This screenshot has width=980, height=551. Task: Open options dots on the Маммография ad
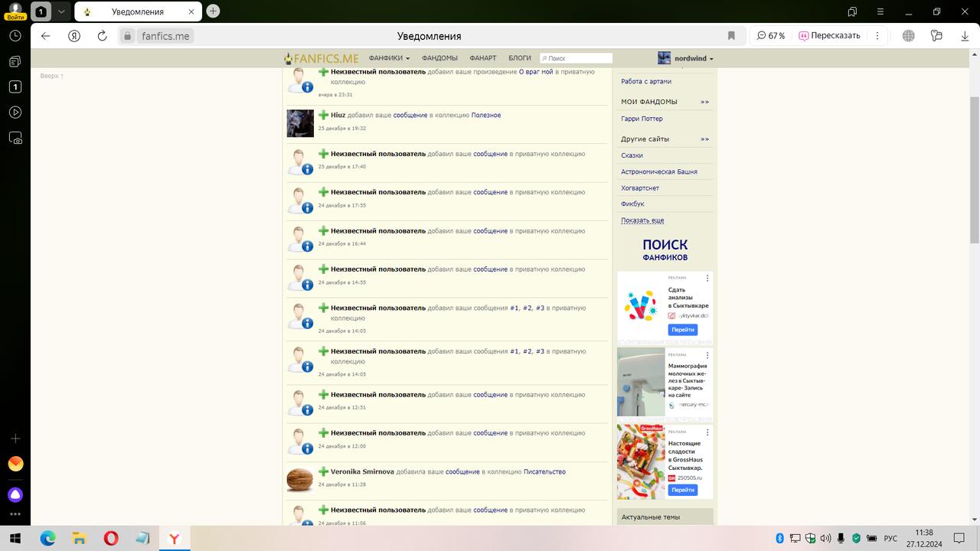coord(707,355)
